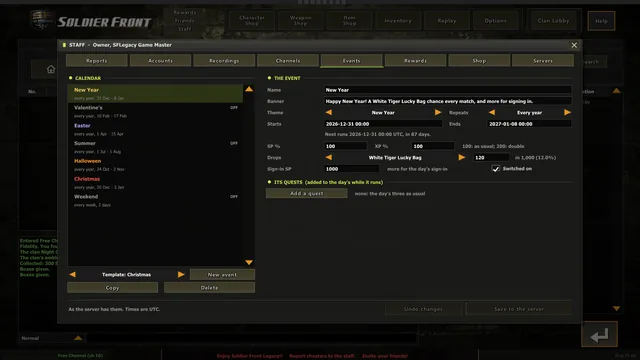
Task: Select the Summer calendar event
Action: (x=155, y=147)
